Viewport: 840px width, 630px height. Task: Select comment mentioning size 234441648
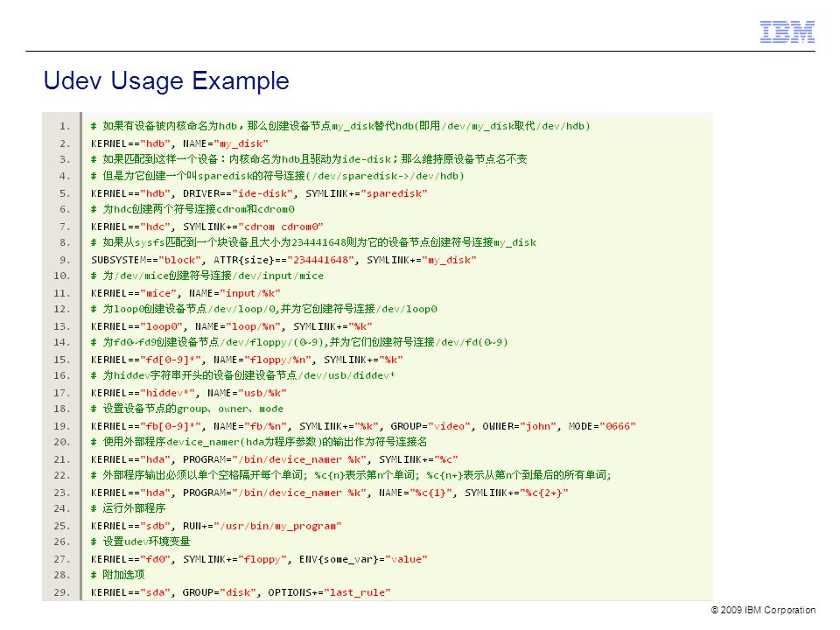[313, 242]
